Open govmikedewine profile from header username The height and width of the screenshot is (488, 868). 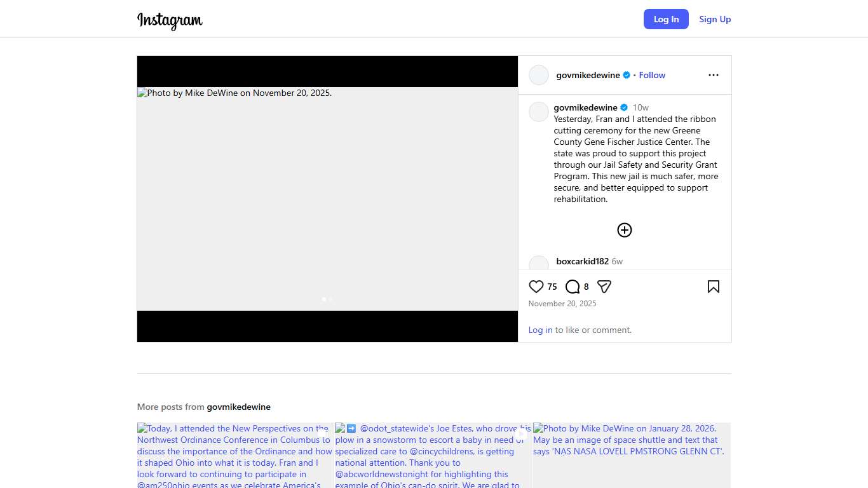coord(588,75)
